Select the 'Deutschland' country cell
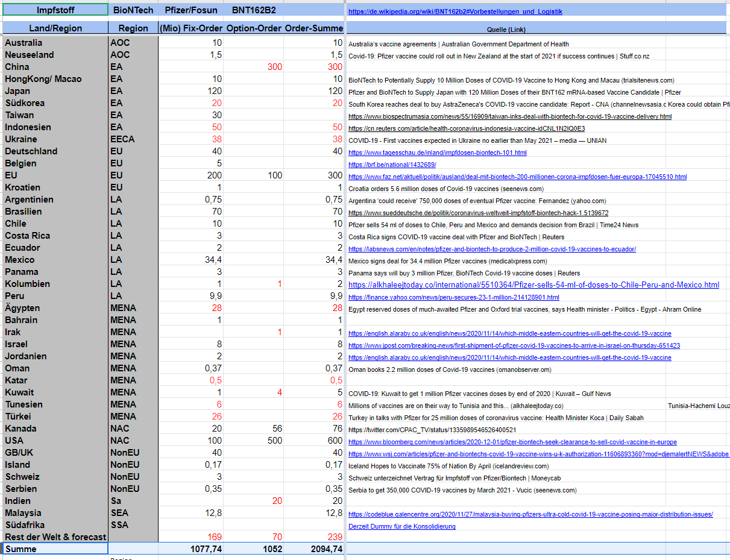Screen dimensions: 730x560 point(55,151)
